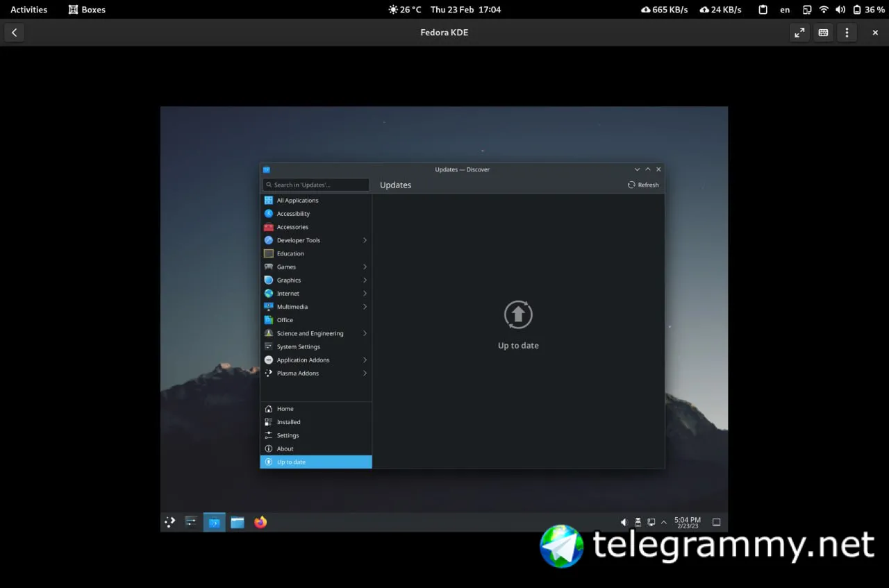
Task: Open System Settings from the KDE taskbar
Action: click(x=191, y=522)
